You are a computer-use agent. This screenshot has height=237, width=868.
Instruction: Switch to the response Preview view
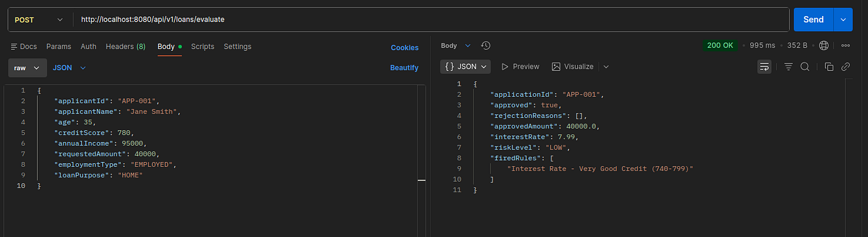point(520,66)
